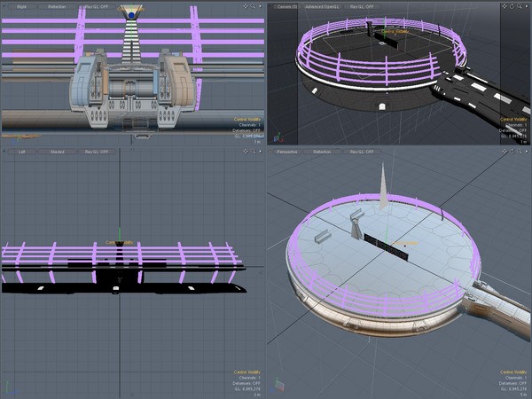Click the Right view label button
Image resolution: width=532 pixels, height=399 pixels.
click(x=21, y=7)
